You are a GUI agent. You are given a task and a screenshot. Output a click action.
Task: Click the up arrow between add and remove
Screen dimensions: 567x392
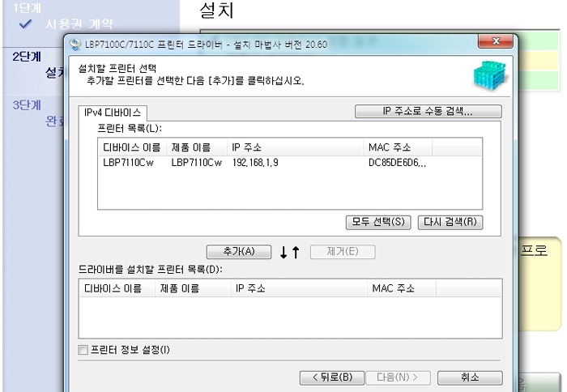(296, 252)
